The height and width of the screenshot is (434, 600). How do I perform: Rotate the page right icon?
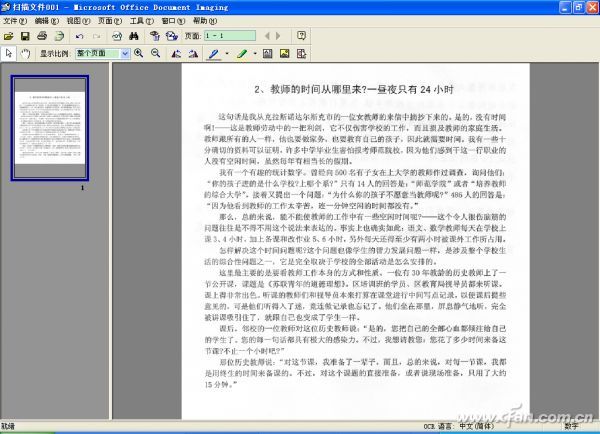click(x=193, y=54)
